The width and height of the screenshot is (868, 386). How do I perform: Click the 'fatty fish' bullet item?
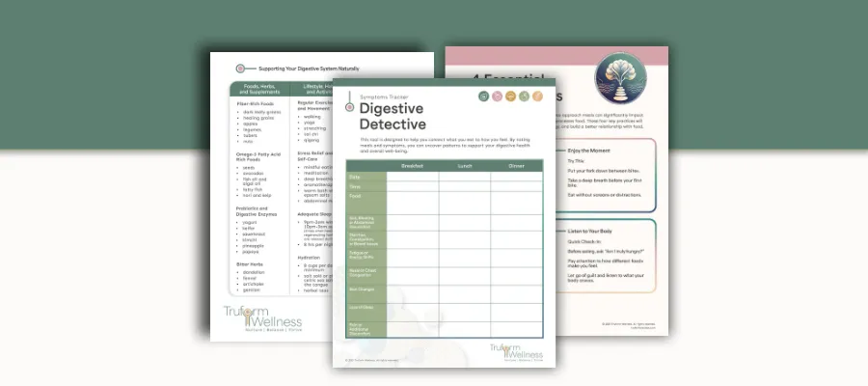coord(253,189)
